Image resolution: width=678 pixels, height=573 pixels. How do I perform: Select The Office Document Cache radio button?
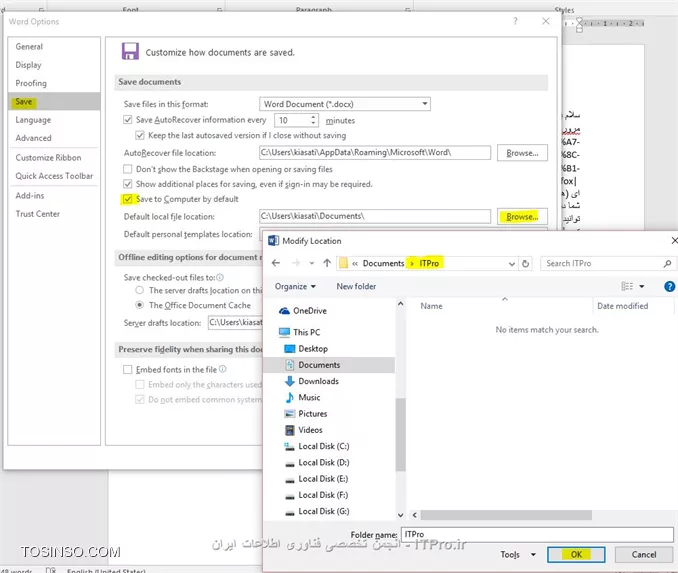pyautogui.click(x=139, y=305)
